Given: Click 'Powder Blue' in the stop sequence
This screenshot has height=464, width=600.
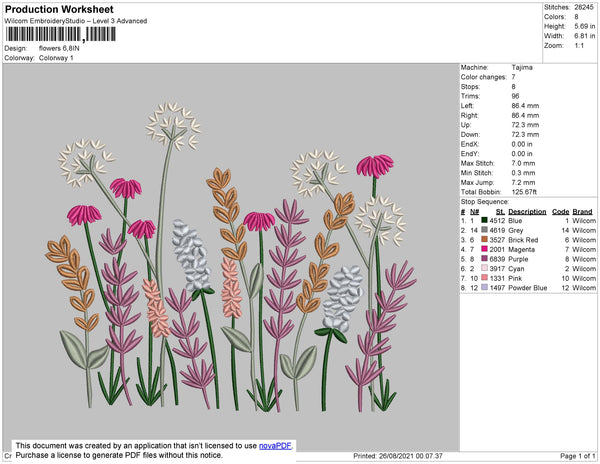Looking at the screenshot, I should point(528,288).
